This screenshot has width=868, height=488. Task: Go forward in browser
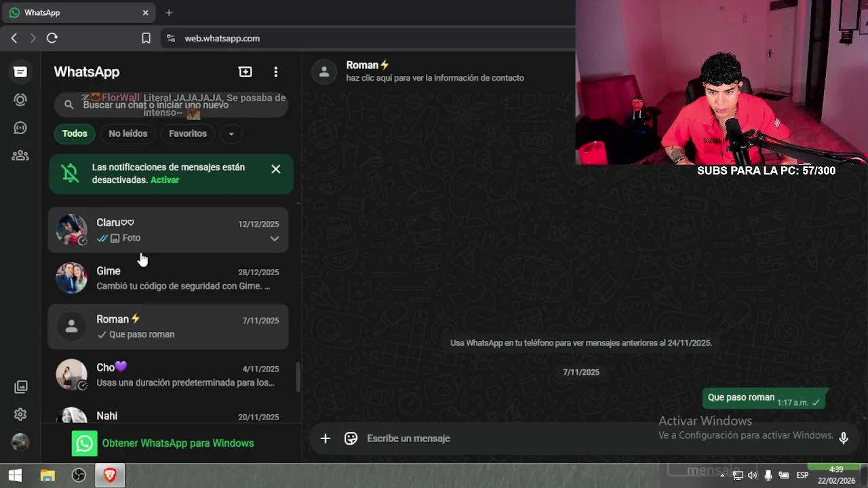click(32, 39)
